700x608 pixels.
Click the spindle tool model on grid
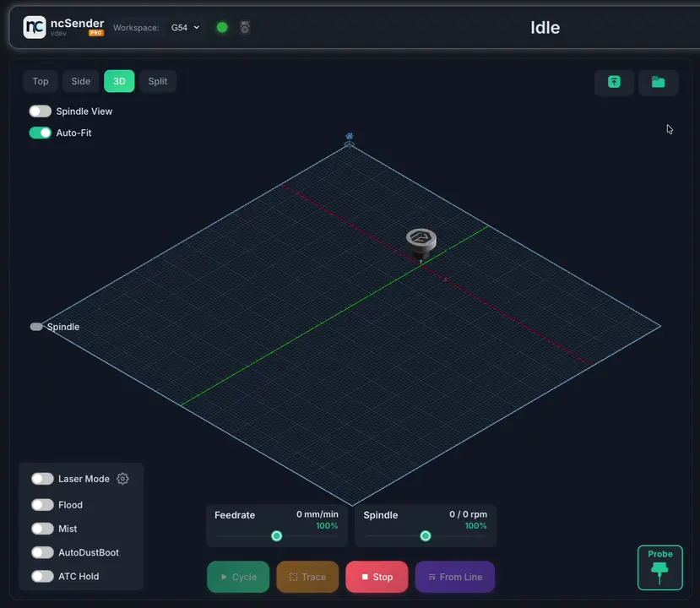tap(421, 244)
